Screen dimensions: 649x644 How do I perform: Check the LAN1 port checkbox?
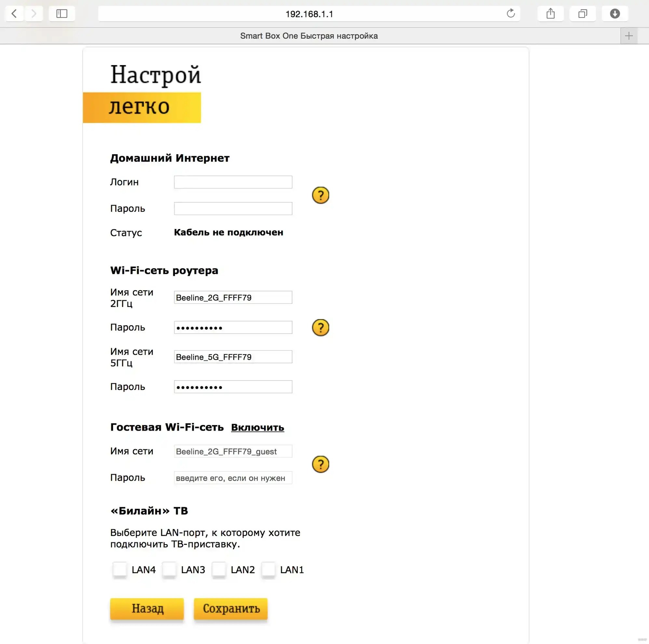[x=268, y=569]
